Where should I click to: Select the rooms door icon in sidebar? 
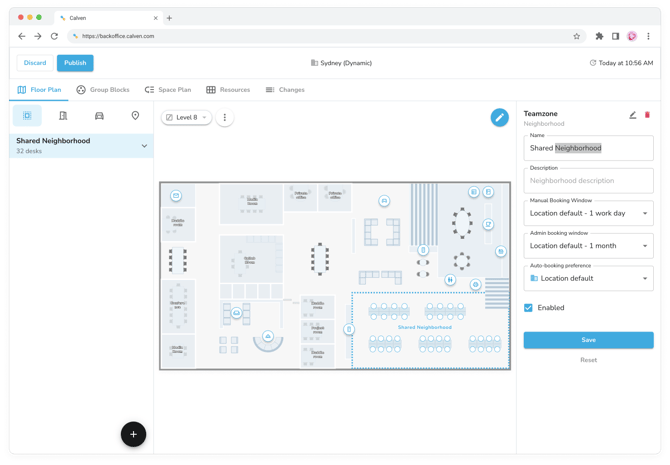coord(63,116)
